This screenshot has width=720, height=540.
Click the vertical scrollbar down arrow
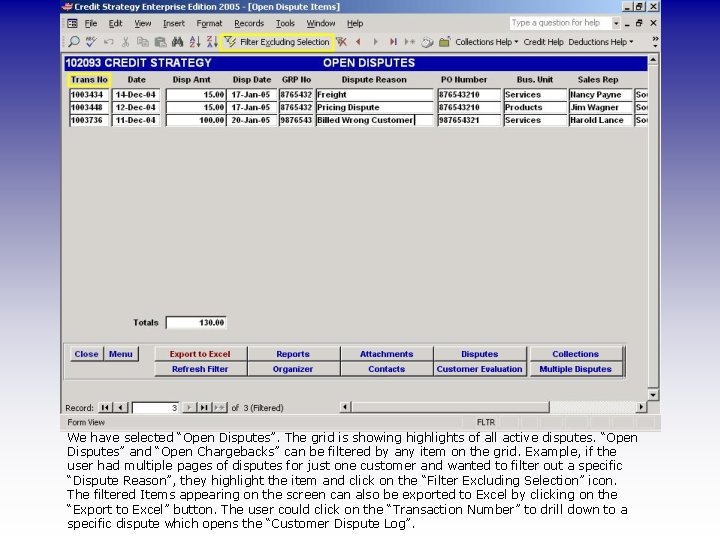tap(653, 394)
